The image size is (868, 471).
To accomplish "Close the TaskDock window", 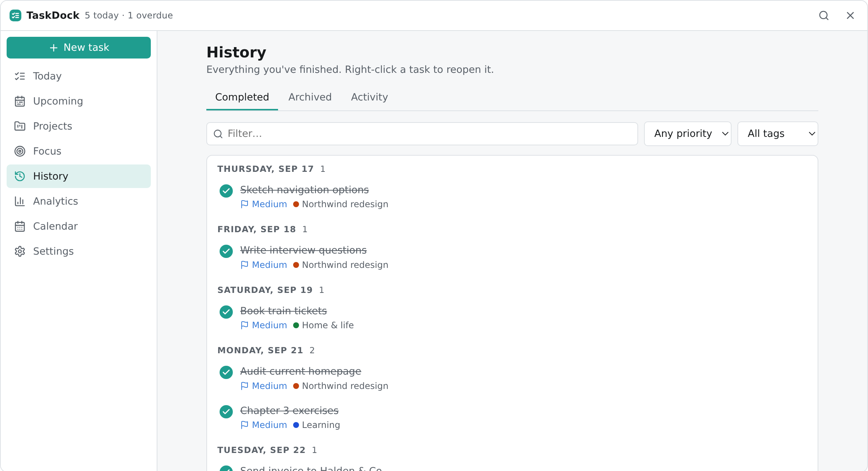I will pos(850,15).
